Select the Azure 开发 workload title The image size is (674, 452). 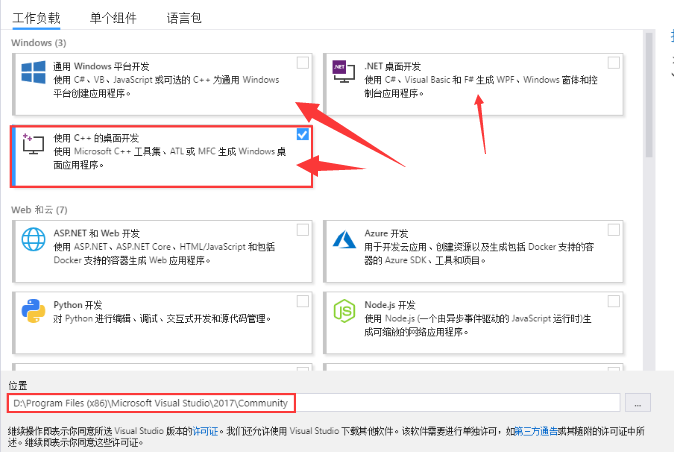point(386,233)
